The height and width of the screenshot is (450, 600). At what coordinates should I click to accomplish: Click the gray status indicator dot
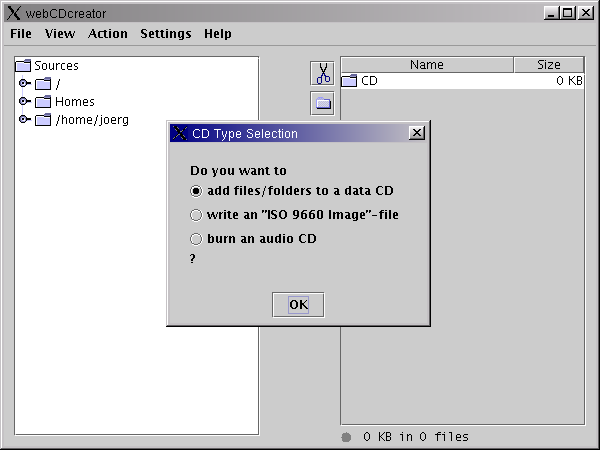coord(346,437)
